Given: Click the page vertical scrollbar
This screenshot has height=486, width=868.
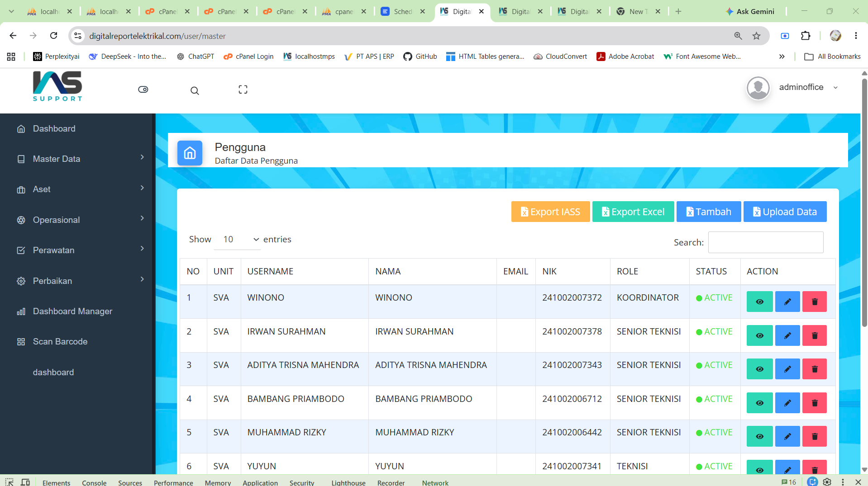Looking at the screenshot, I should click(x=864, y=203).
